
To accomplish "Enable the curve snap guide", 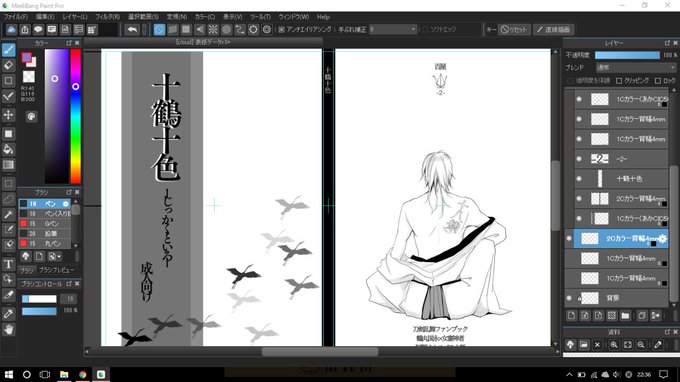I will tap(240, 29).
